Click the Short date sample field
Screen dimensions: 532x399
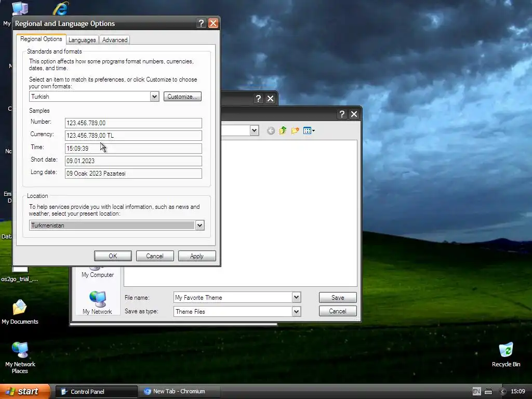134,161
